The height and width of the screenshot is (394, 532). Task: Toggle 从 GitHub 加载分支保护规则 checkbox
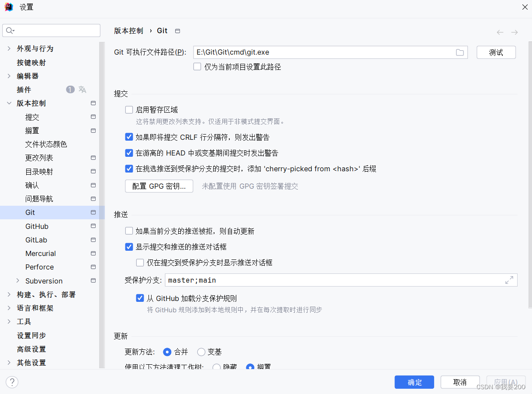click(x=140, y=298)
